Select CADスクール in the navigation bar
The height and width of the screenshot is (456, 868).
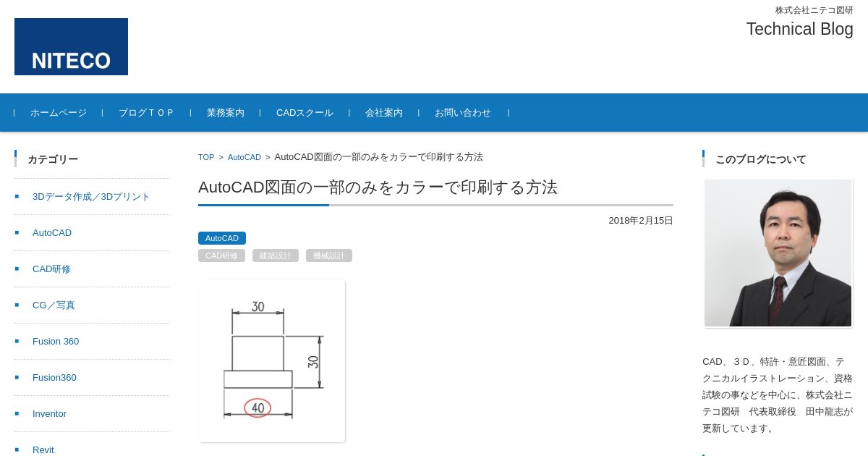pos(305,113)
